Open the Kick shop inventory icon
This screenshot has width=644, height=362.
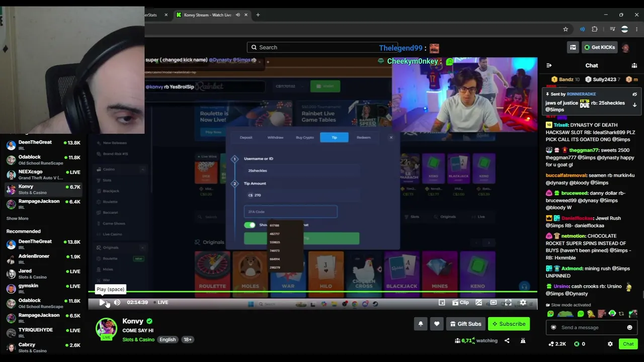tap(573, 47)
